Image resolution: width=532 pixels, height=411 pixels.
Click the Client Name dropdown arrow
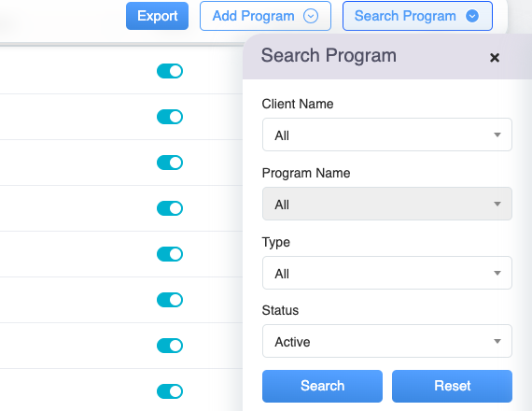497,135
